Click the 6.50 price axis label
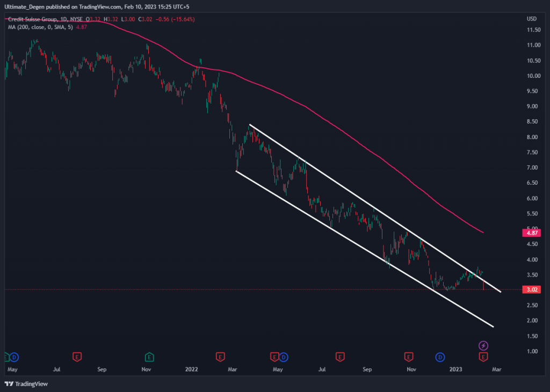550x392 pixels. pos(532,183)
